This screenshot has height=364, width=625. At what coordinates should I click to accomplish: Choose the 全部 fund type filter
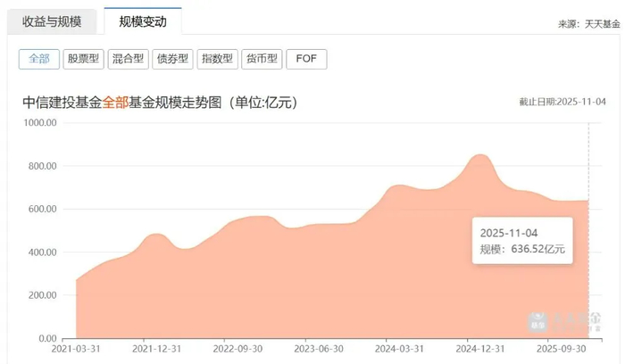[x=39, y=59]
